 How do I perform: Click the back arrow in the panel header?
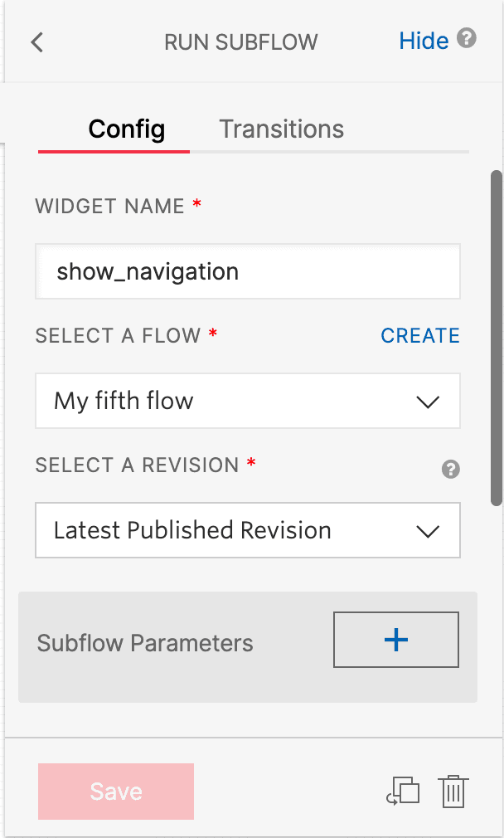coord(36,41)
